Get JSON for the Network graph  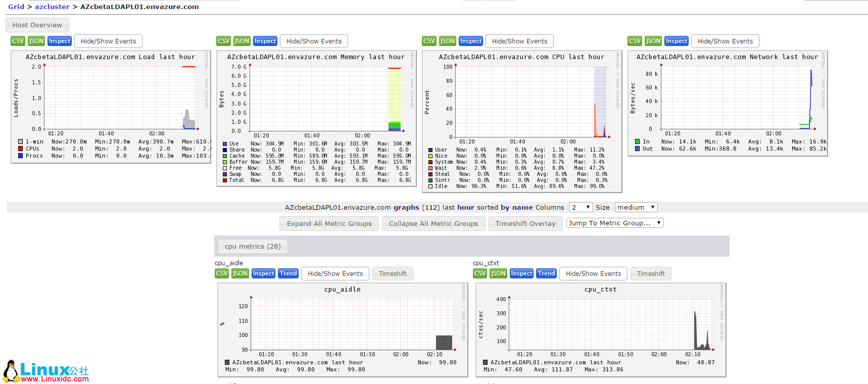tap(653, 41)
